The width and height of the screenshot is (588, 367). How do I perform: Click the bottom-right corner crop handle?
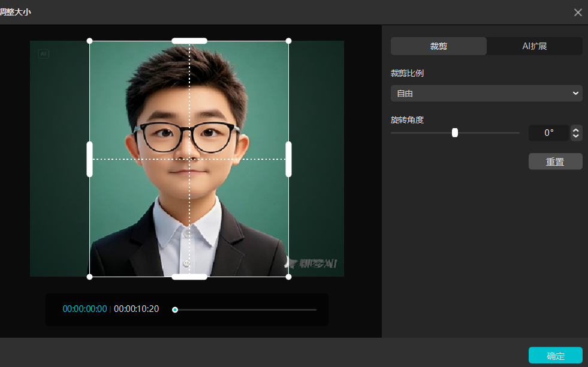coord(288,277)
